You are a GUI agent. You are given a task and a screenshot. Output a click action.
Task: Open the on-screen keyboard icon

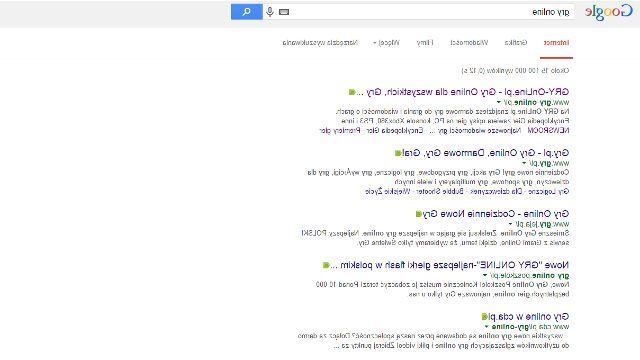tap(284, 12)
